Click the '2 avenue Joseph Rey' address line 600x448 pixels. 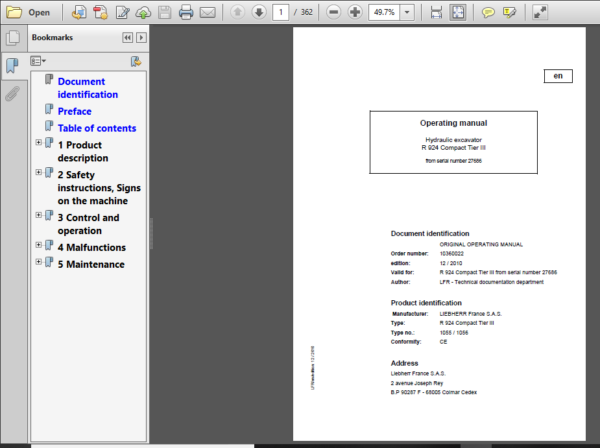(417, 383)
